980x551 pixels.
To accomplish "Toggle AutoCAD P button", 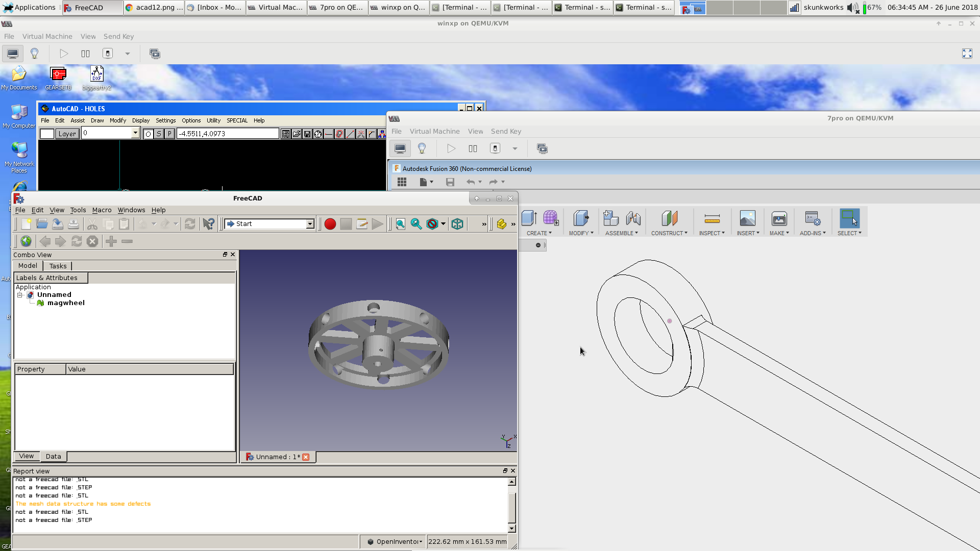I will click(x=169, y=134).
